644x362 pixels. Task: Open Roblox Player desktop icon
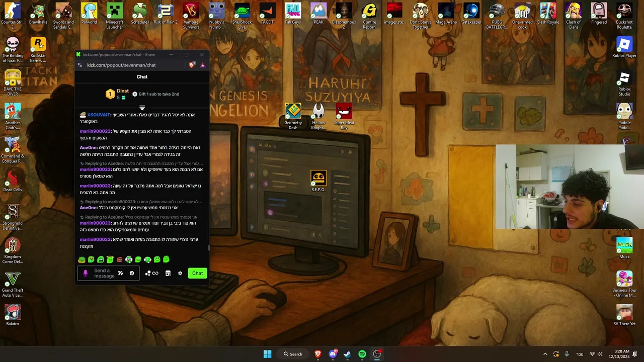[624, 47]
